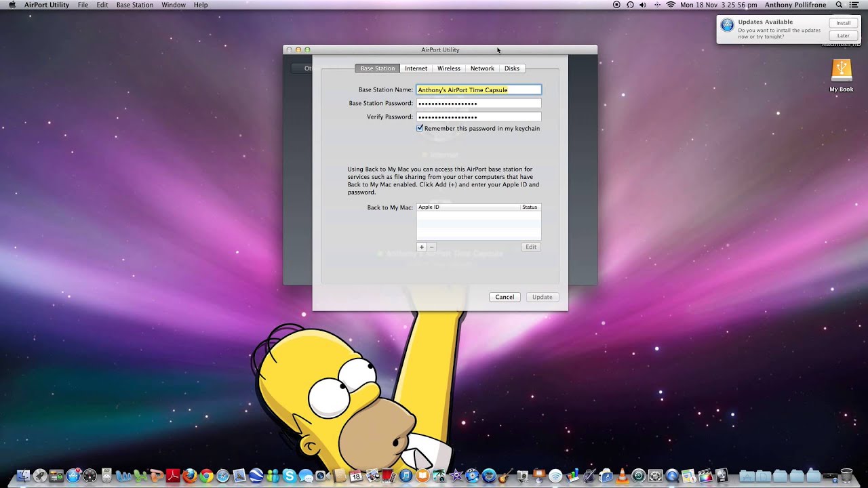
Task: Open QuickTime Player icon in dock
Action: [672, 476]
